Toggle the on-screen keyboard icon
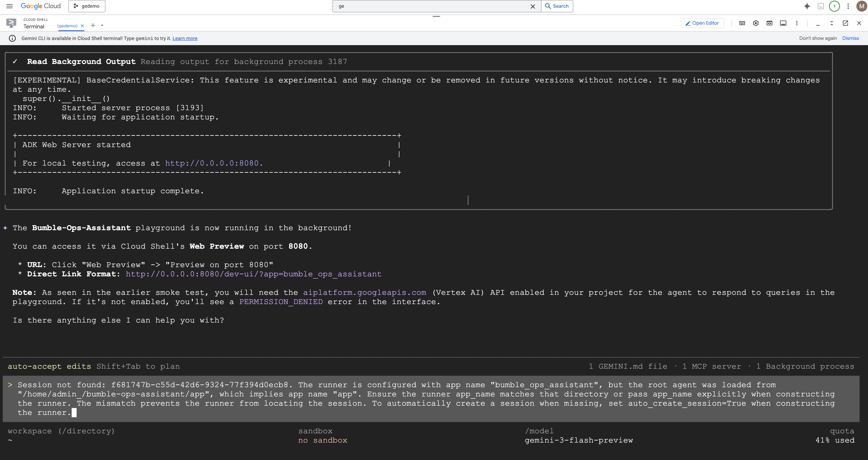Image resolution: width=868 pixels, height=460 pixels. (742, 23)
